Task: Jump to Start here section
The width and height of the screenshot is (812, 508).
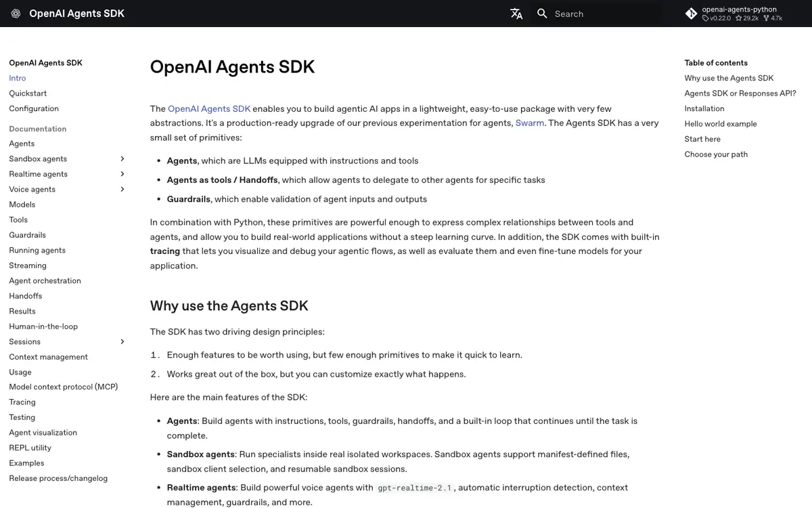Action: (x=702, y=139)
